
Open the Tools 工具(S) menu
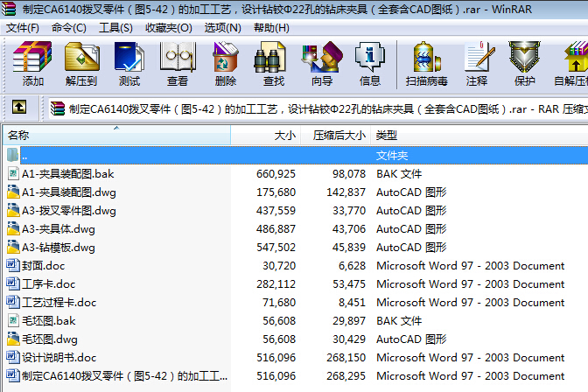pos(115,28)
